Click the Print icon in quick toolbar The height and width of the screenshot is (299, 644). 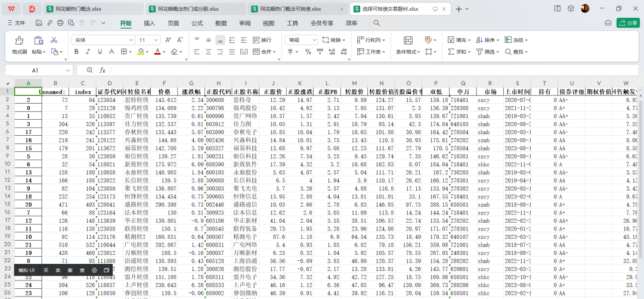[x=60, y=23]
